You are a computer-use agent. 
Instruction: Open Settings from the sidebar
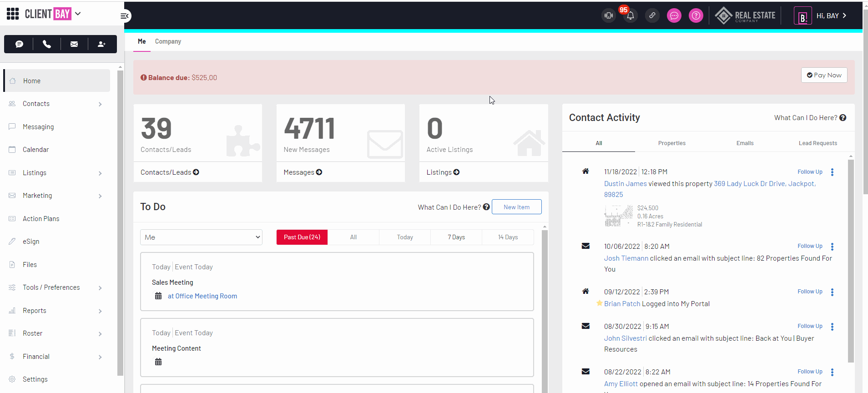click(35, 379)
